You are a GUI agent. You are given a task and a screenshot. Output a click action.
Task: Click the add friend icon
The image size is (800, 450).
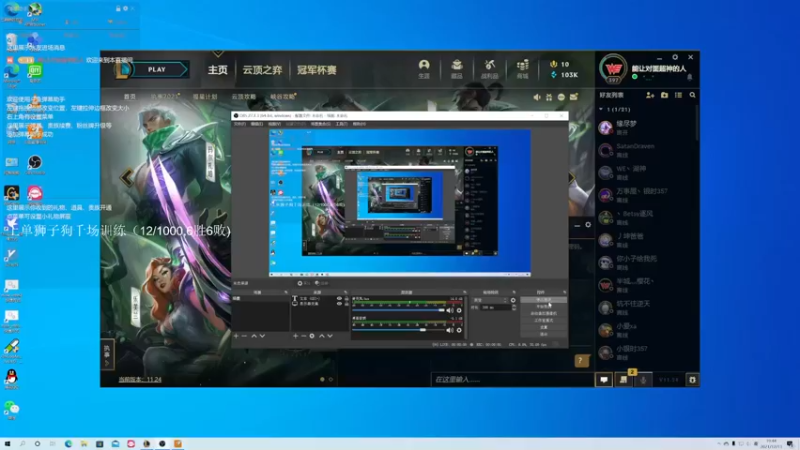[x=650, y=95]
